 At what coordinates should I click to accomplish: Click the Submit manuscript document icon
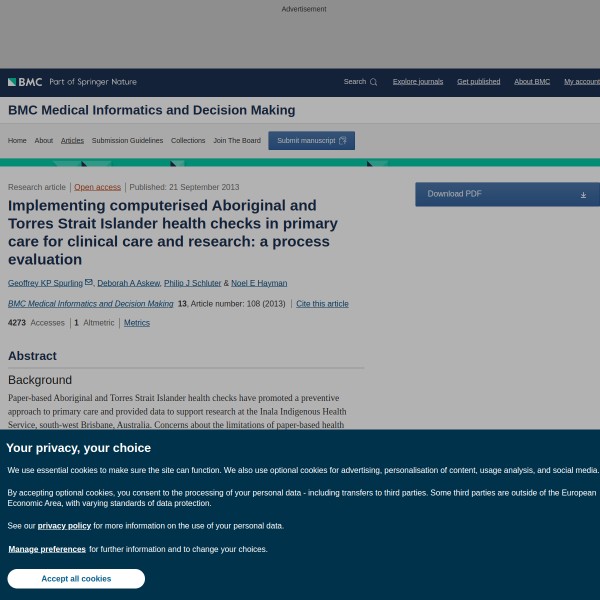[x=343, y=141]
